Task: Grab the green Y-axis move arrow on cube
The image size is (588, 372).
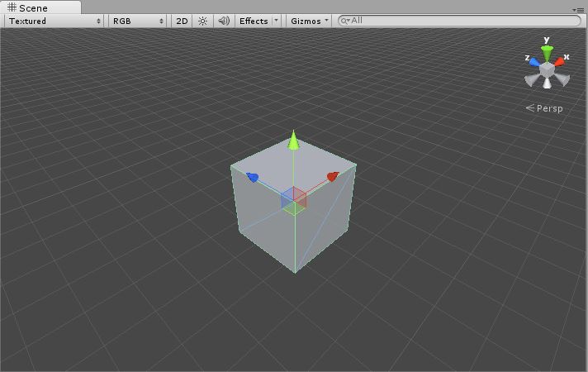Action: 293,141
